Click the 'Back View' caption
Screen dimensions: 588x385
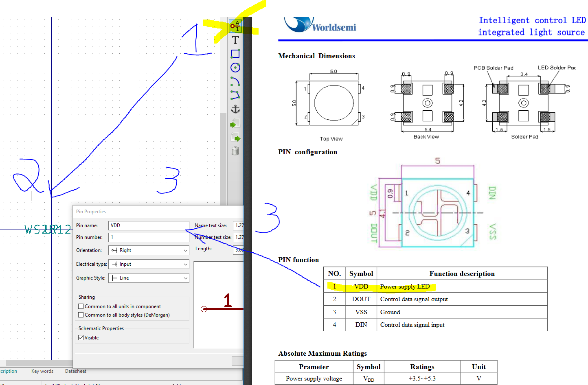426,137
